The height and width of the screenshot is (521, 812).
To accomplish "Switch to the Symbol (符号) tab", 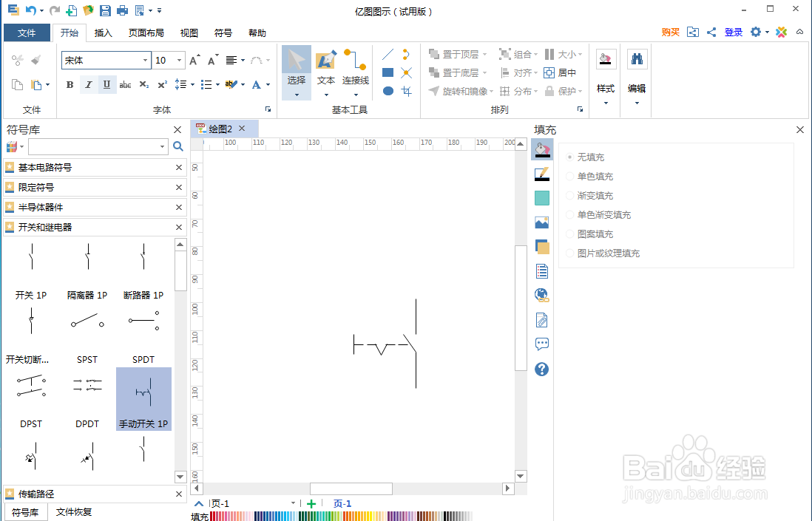I will [223, 33].
